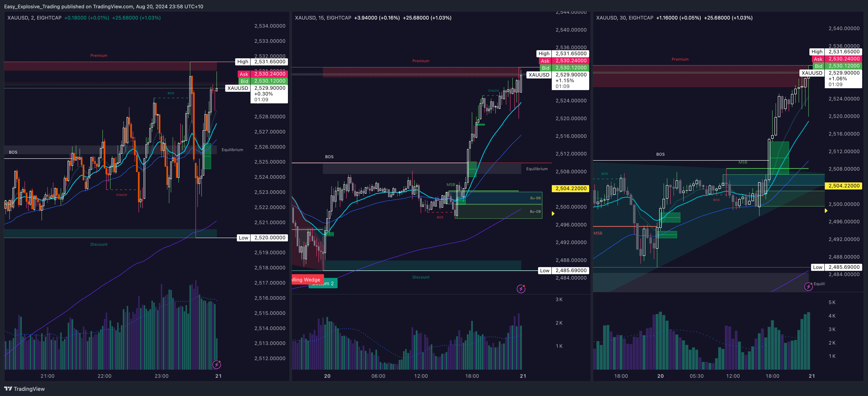Screen dimensions: 868x396
Task: Click the High 2,531.65000 label in the 2-minute chart
Action: point(261,62)
